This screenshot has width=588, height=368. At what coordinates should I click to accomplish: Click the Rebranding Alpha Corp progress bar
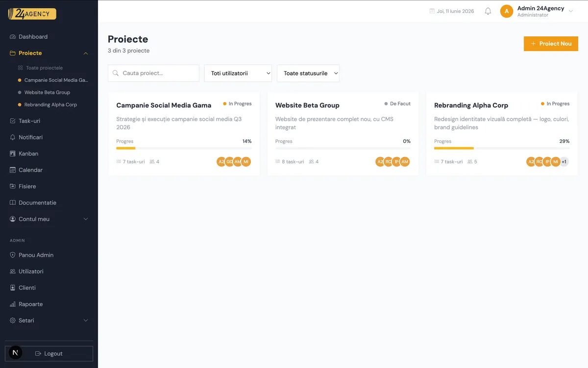(502, 148)
